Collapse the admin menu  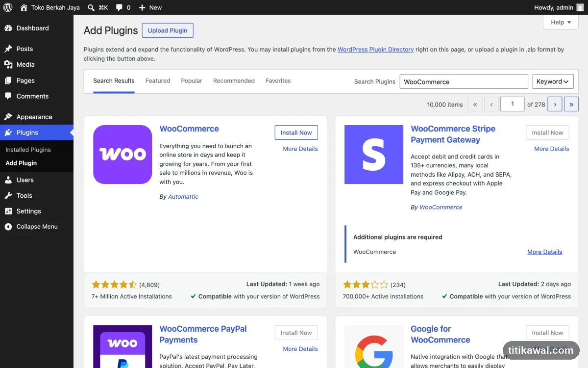coord(37,227)
